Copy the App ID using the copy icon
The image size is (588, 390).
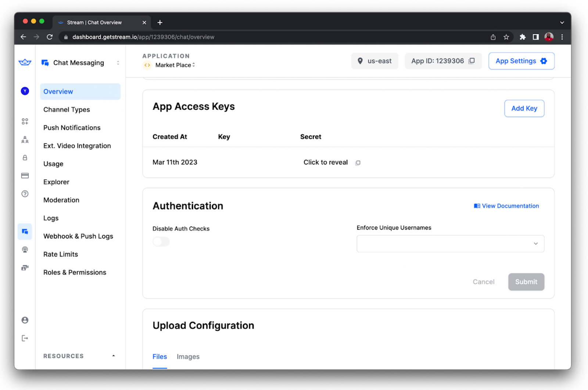click(x=472, y=61)
